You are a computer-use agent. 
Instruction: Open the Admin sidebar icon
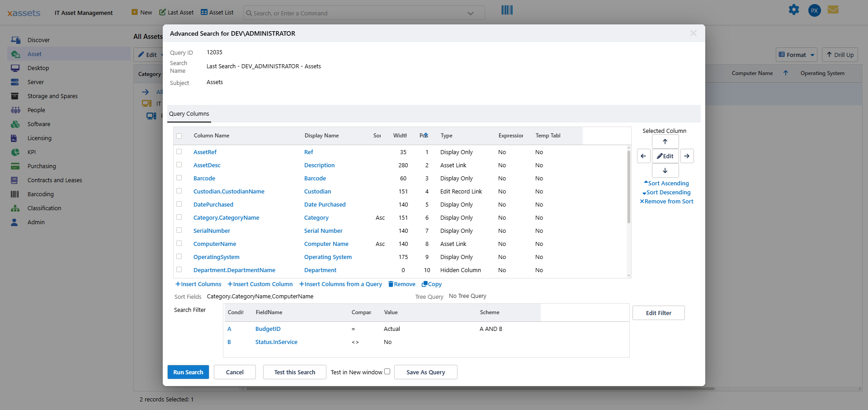click(x=14, y=222)
